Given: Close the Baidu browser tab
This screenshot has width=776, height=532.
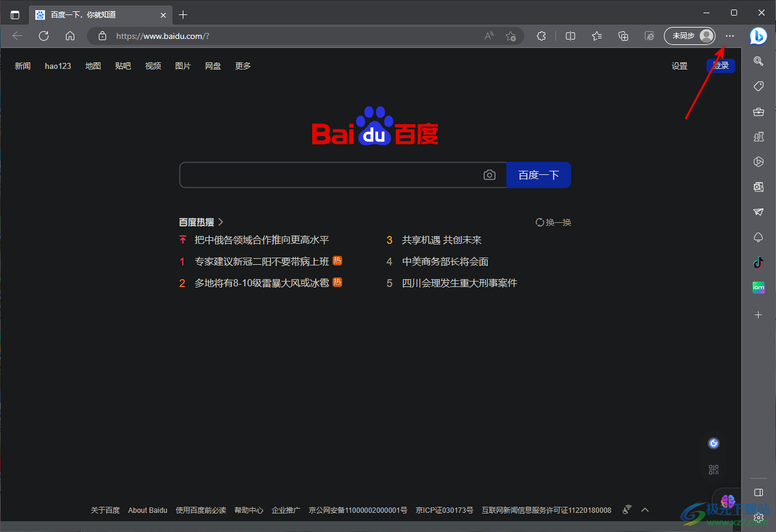Looking at the screenshot, I should coord(163,14).
